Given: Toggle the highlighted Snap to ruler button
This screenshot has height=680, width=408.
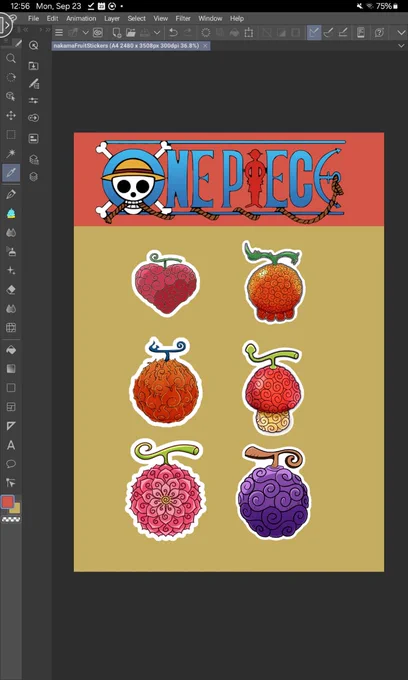Looking at the screenshot, I should point(314,33).
